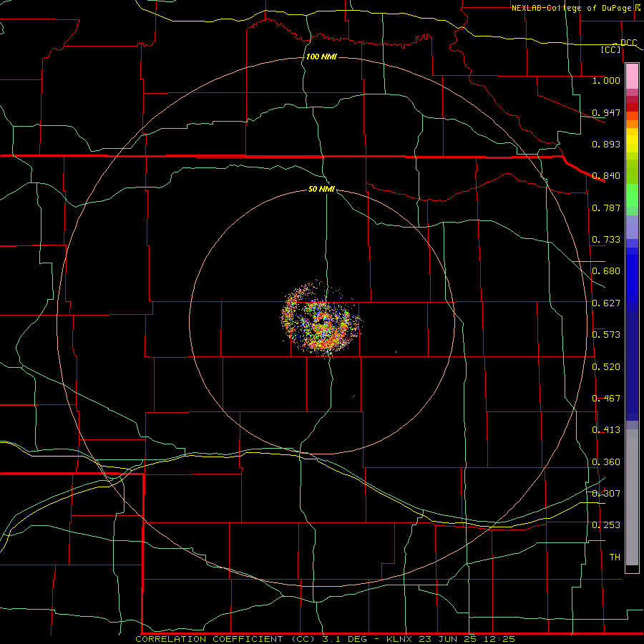Pick the light pink top color bar segment
Image resolution: width=644 pixels, height=644 pixels.
[x=632, y=77]
